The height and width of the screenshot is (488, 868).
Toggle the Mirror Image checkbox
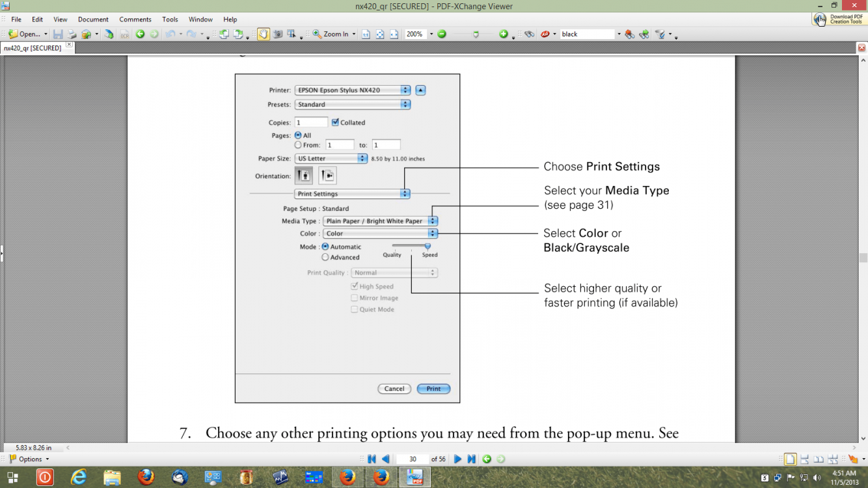pyautogui.click(x=355, y=298)
